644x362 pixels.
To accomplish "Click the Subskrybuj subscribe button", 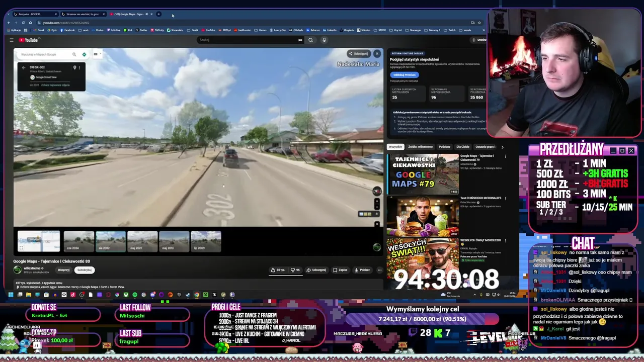I will click(85, 270).
